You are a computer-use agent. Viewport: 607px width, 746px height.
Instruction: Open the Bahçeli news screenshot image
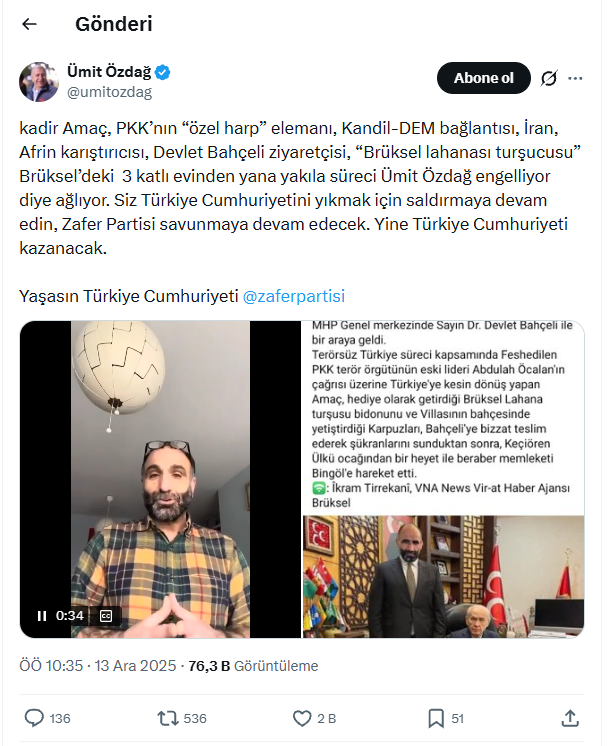point(443,480)
